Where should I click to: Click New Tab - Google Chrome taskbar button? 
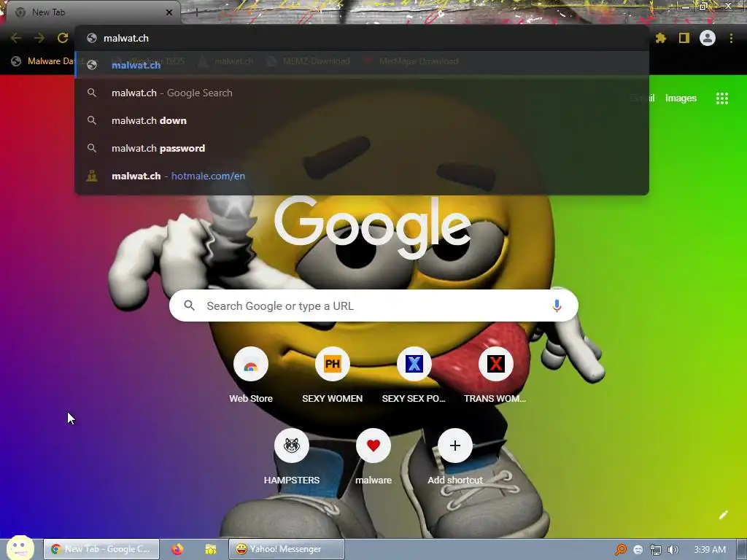[x=101, y=549]
